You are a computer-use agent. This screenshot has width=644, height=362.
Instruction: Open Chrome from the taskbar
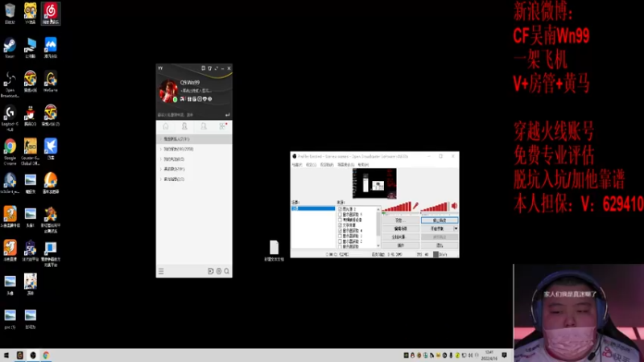click(x=46, y=355)
